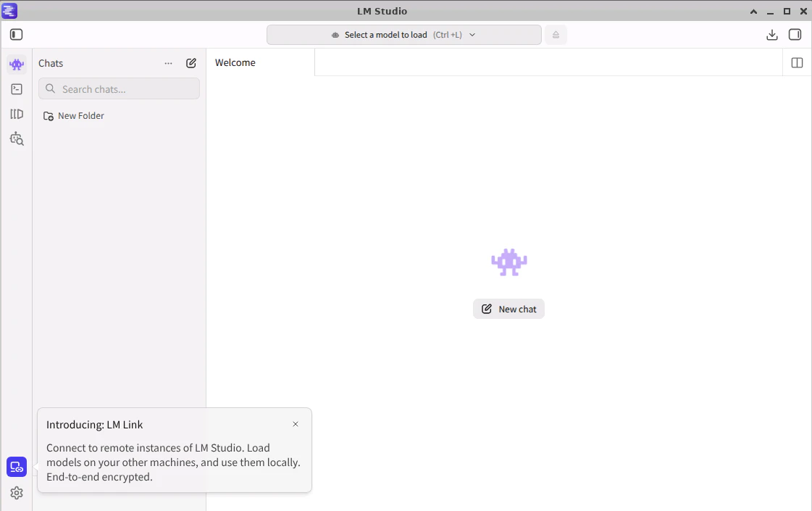Click the eject model button
Screen dimensions: 812x511
556,35
